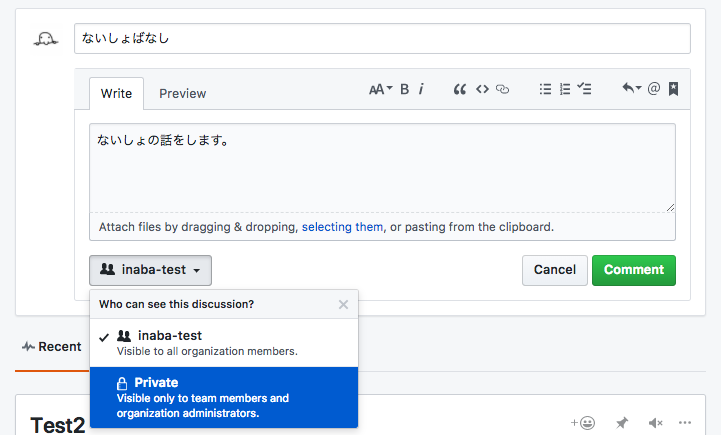Open saved replies dropdown
Image resolution: width=721 pixels, height=435 pixels.
tap(631, 88)
